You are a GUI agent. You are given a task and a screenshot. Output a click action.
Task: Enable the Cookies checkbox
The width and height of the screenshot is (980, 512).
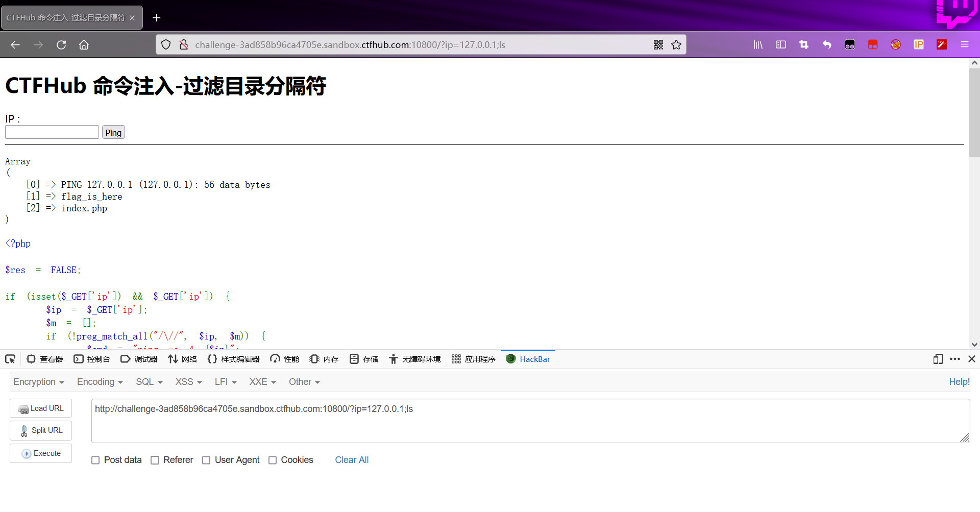tap(273, 460)
